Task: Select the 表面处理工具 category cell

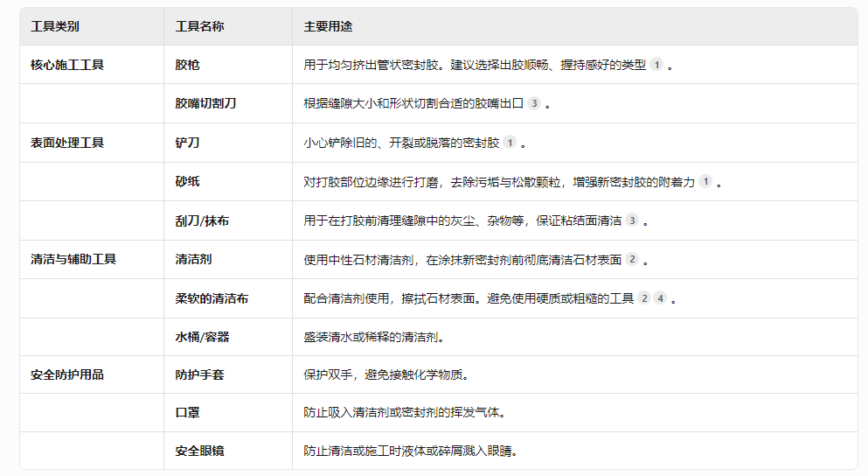Action: 67,143
